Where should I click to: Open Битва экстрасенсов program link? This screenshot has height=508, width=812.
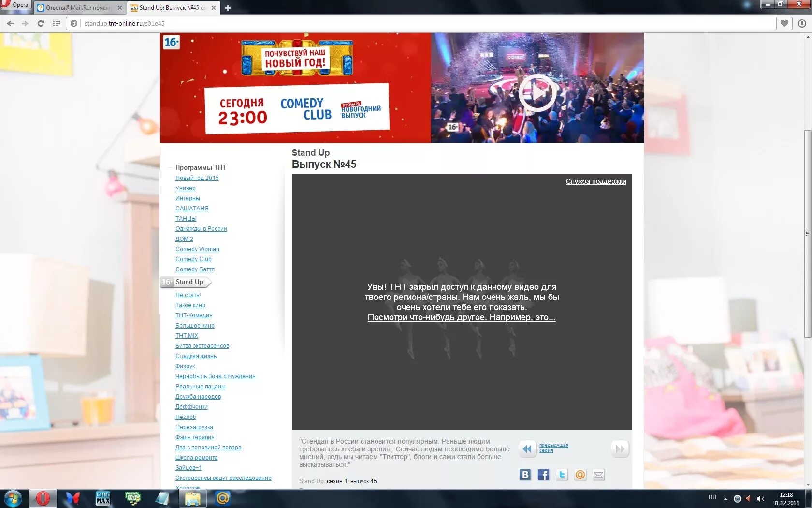click(202, 346)
